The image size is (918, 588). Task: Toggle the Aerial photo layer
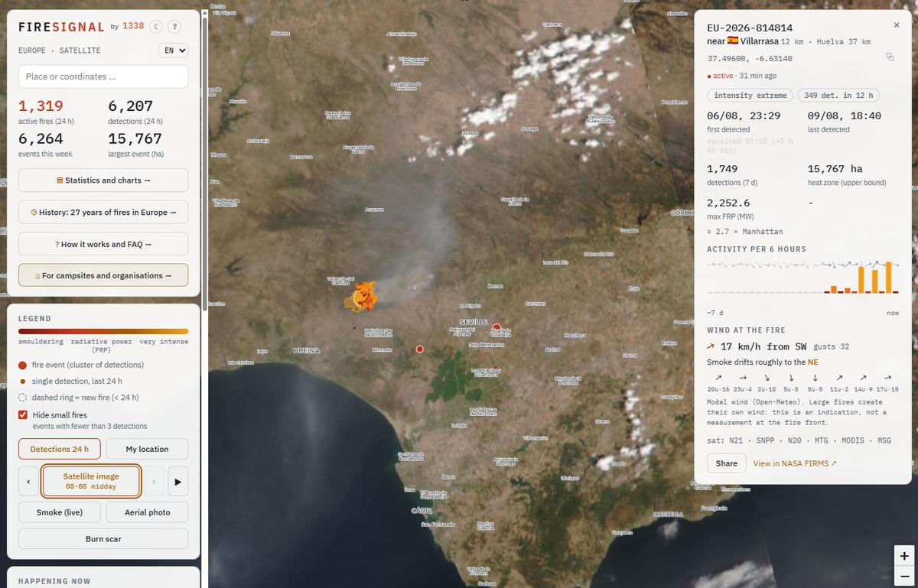(147, 512)
